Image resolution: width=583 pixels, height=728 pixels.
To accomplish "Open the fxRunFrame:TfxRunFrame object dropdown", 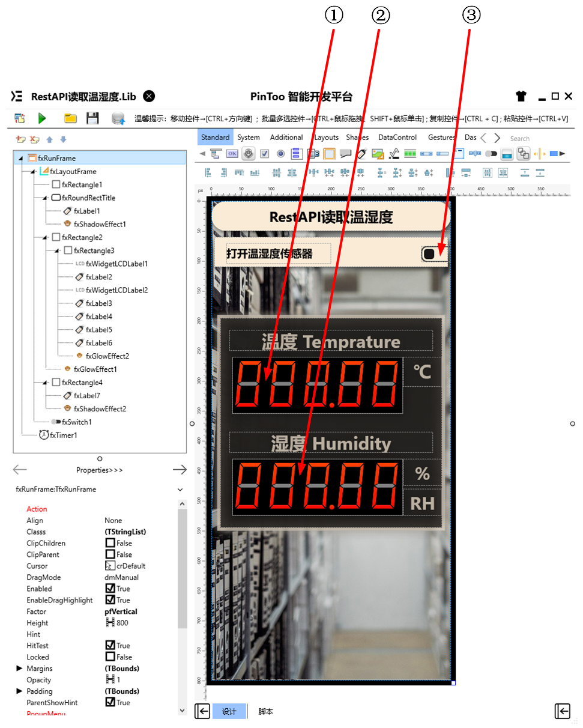I will click(x=180, y=490).
